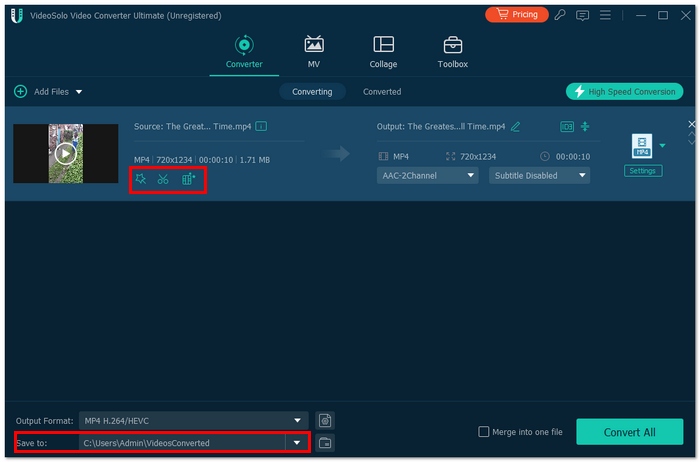Click the Enhance Video icon
700x462 pixels.
click(188, 179)
